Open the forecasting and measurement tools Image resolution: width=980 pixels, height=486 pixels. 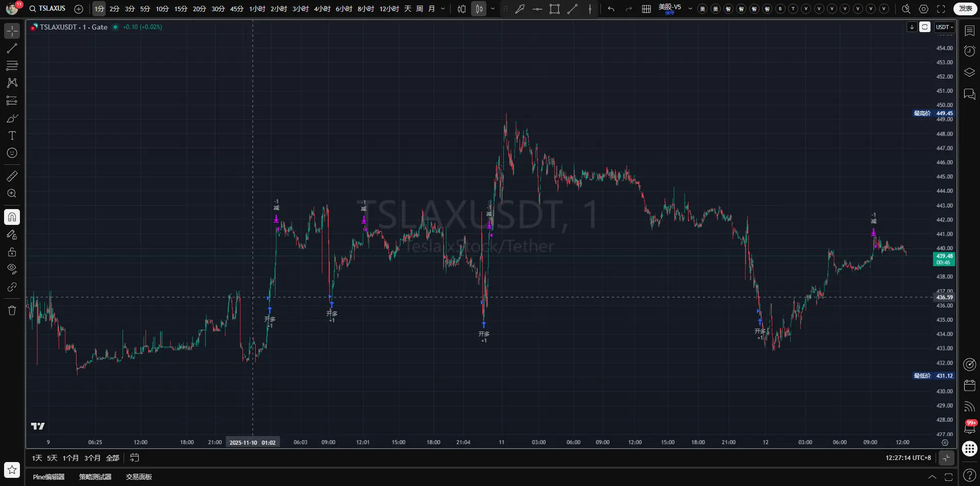(x=12, y=100)
